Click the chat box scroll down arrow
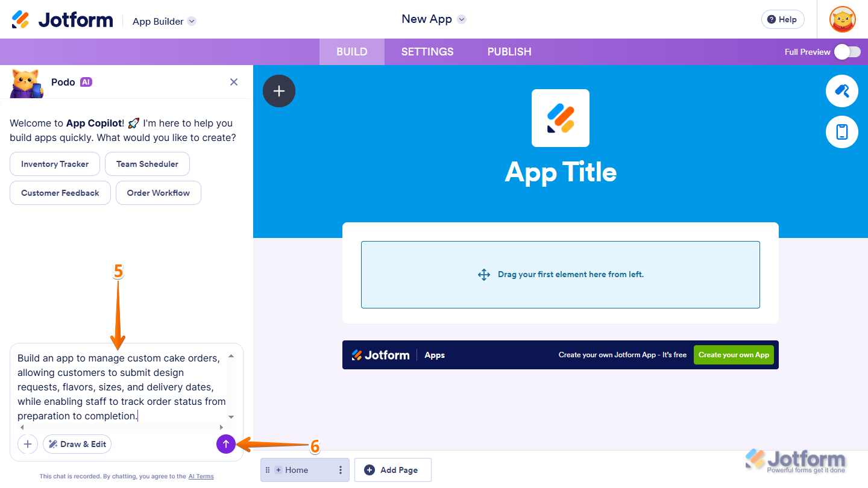 pos(231,417)
